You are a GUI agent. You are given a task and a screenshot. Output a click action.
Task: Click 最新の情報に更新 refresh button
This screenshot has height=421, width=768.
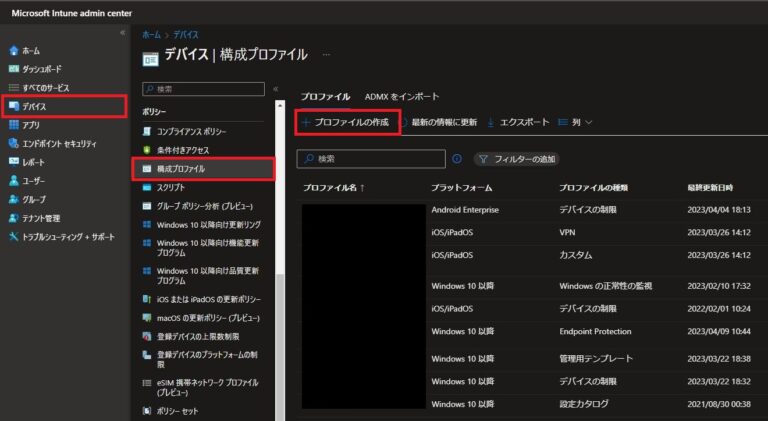[440, 122]
